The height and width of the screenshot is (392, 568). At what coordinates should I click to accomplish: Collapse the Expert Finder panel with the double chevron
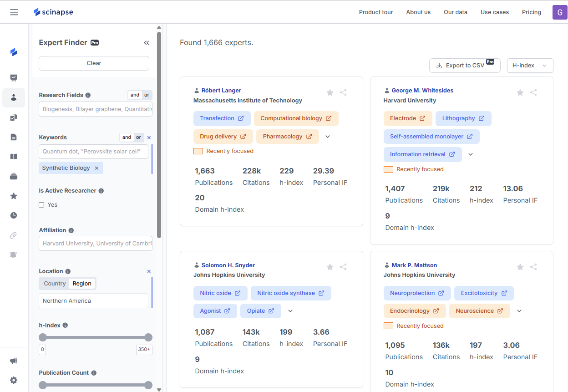click(147, 42)
